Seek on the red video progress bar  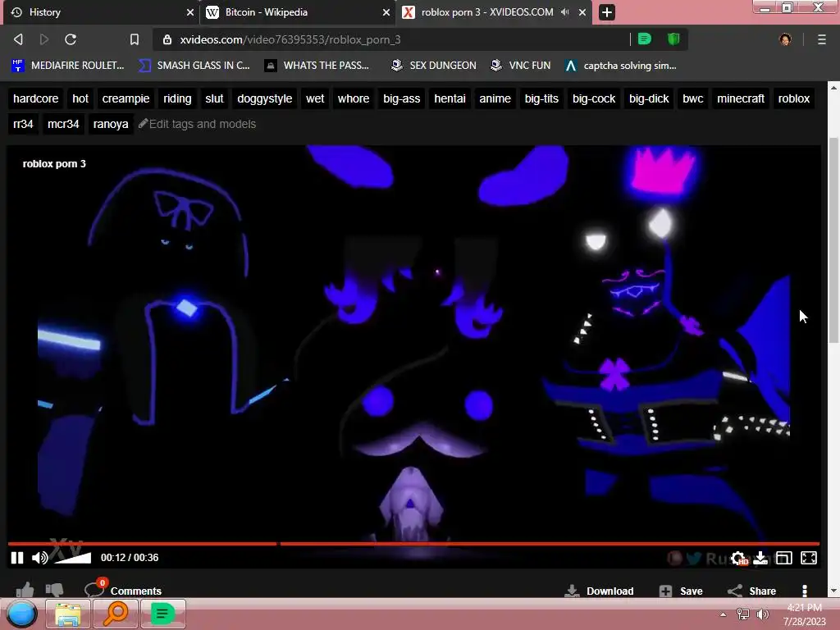coord(413,544)
